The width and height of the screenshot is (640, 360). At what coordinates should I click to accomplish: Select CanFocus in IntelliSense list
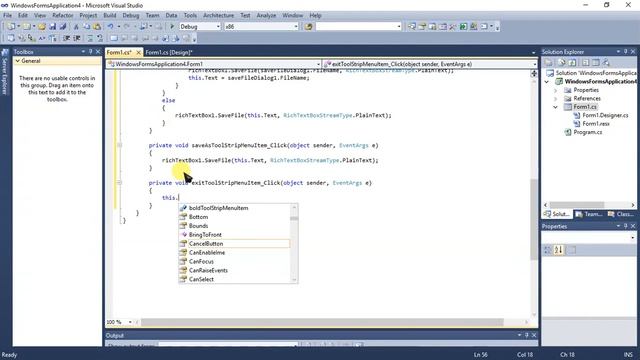(234, 262)
